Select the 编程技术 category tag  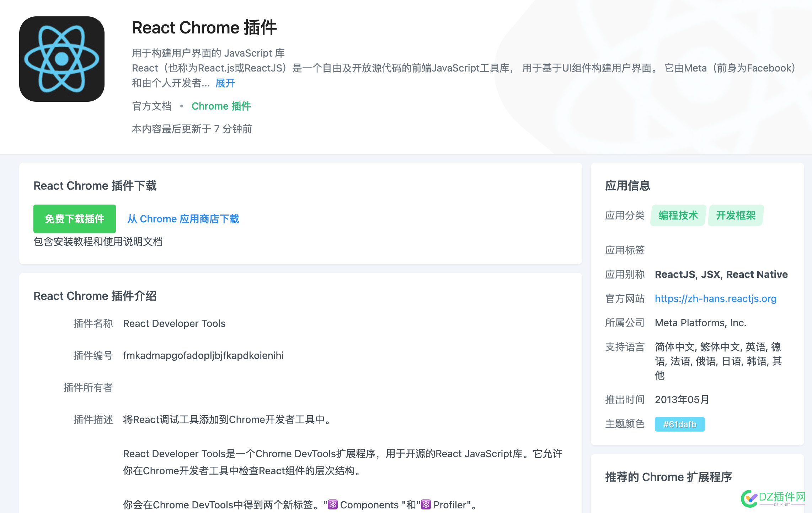[x=678, y=215]
